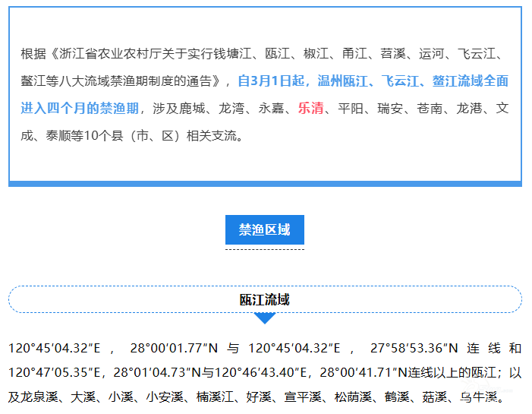
Task: Click the 27°58′53.36″N coordinate
Action: [414, 349]
